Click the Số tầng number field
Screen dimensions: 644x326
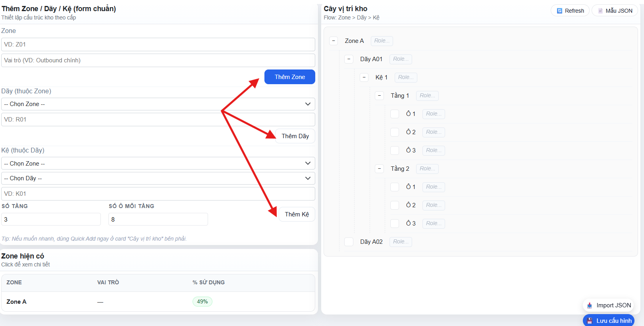click(x=51, y=219)
